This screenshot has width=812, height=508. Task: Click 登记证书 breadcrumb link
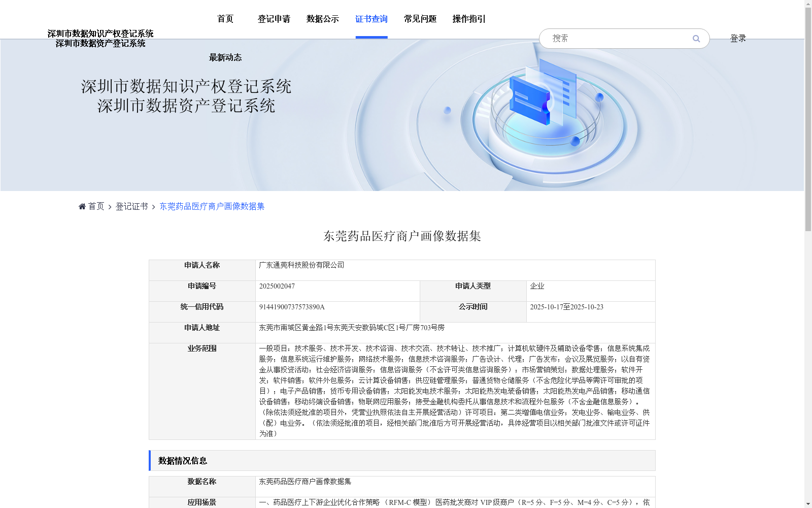pos(131,206)
